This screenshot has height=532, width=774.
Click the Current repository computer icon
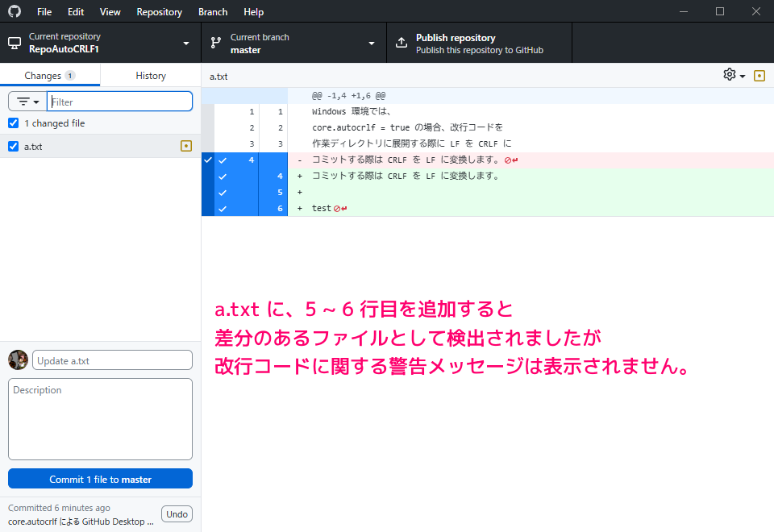coord(15,44)
